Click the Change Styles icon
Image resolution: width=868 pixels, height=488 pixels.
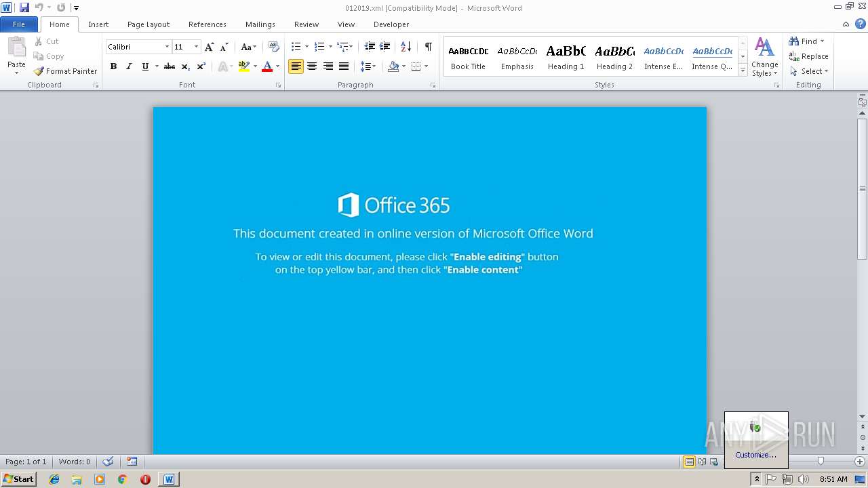point(764,57)
